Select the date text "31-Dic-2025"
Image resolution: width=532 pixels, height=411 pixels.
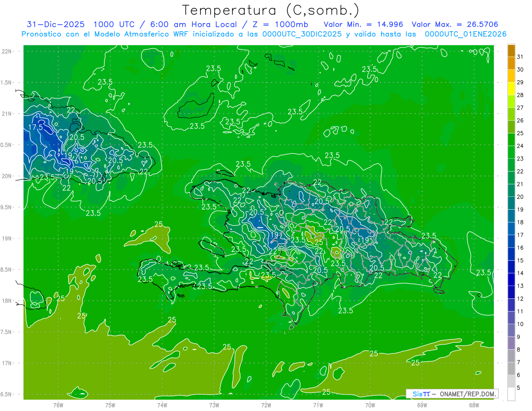(x=55, y=24)
